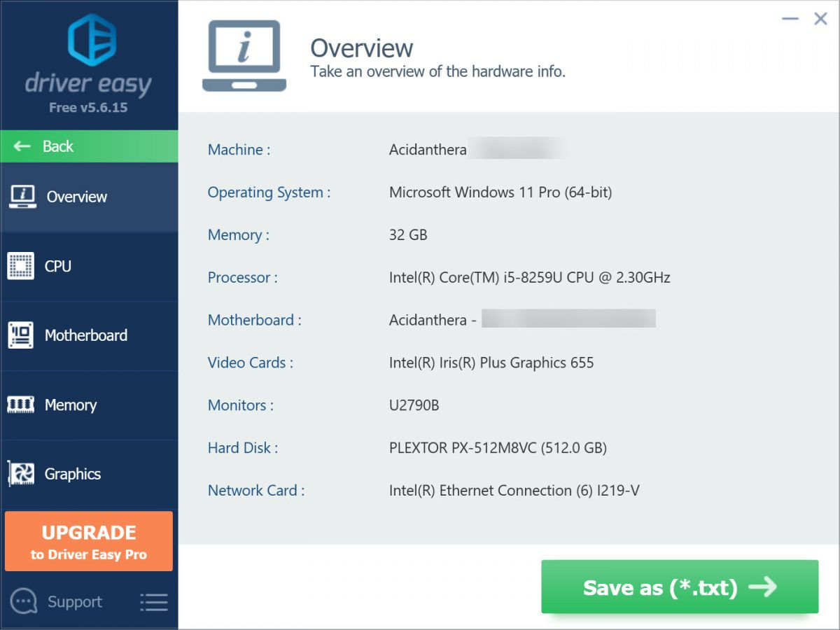Switch to the Motherboard tab
Image resolution: width=840 pixels, height=630 pixels.
[x=90, y=335]
